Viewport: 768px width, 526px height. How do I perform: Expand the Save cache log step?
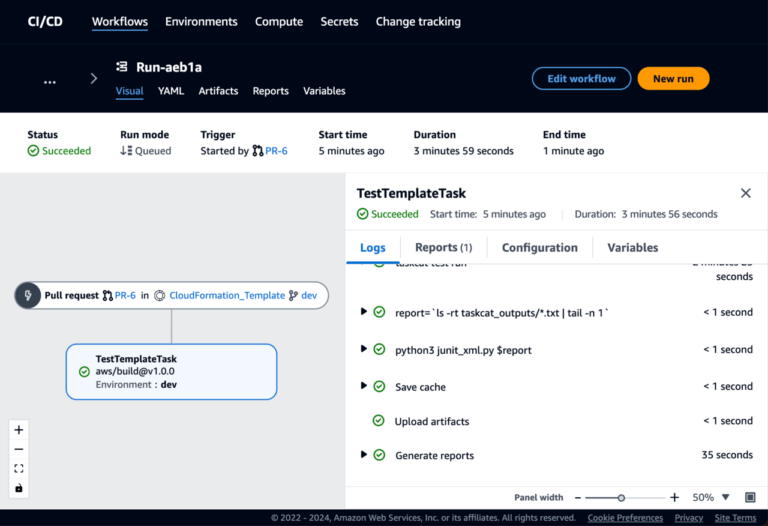pos(363,385)
